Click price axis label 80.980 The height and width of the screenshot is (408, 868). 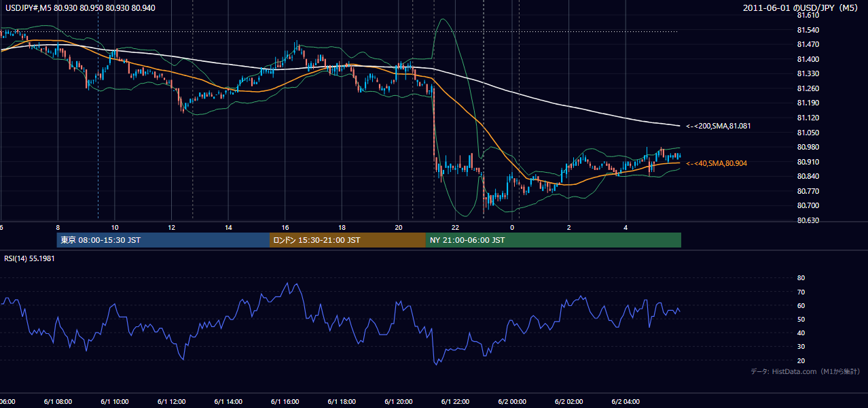tap(808, 147)
